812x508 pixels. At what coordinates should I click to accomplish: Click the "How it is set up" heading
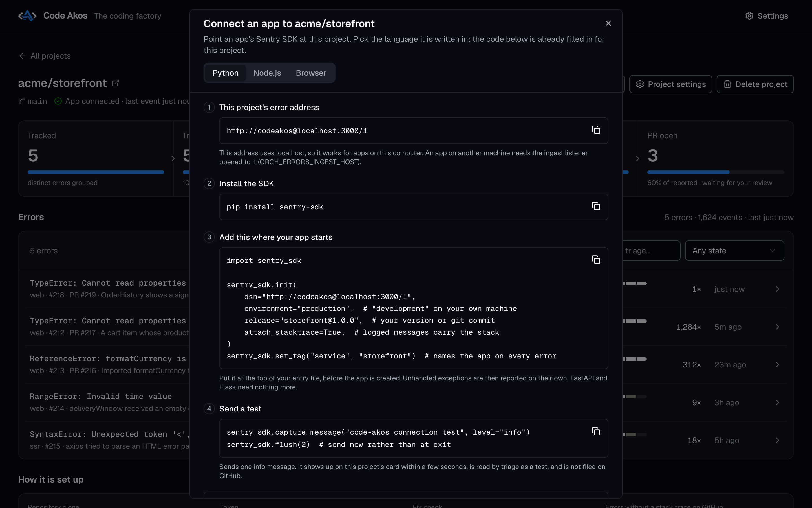[51, 479]
